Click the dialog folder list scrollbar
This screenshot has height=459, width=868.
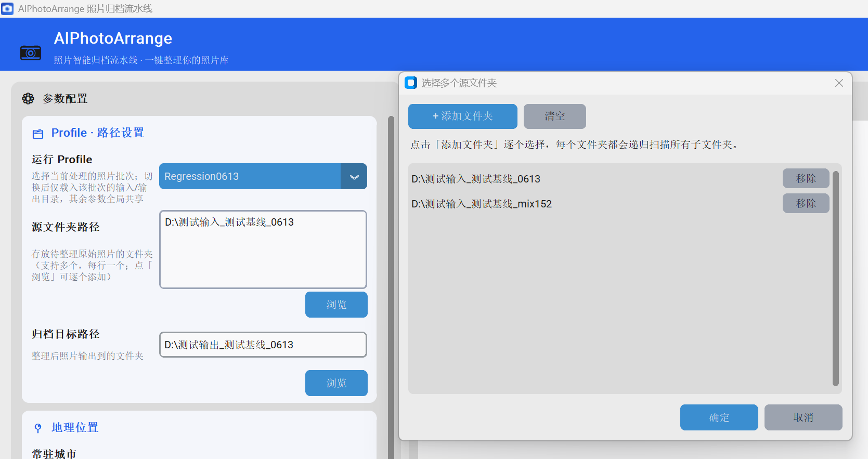coord(836,279)
